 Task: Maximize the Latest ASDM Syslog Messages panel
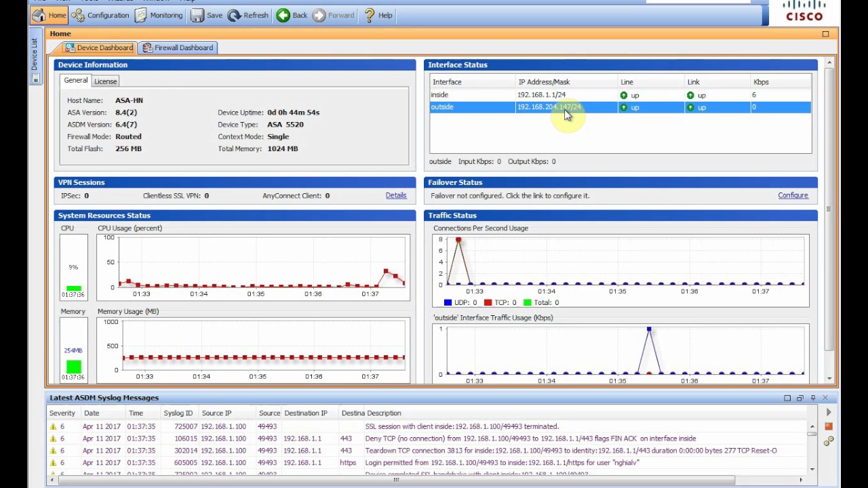787,398
